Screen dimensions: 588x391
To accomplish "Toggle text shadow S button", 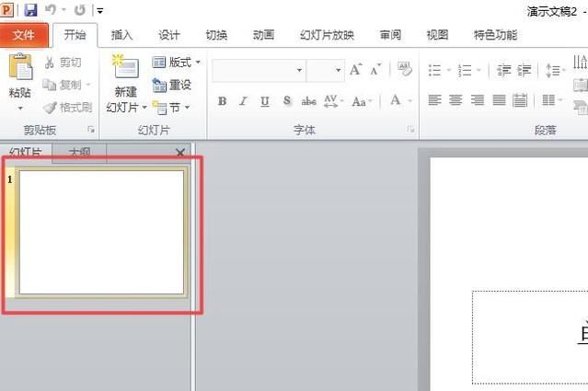I will [287, 100].
